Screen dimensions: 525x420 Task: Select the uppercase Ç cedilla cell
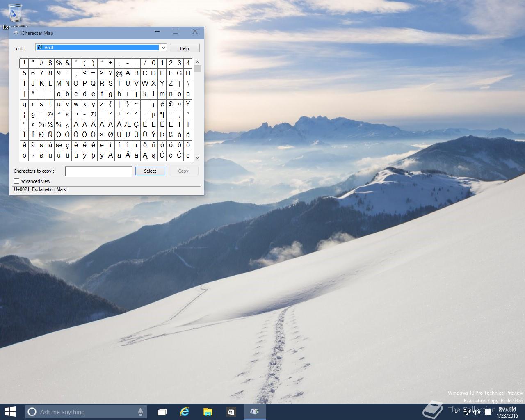pyautogui.click(x=136, y=124)
